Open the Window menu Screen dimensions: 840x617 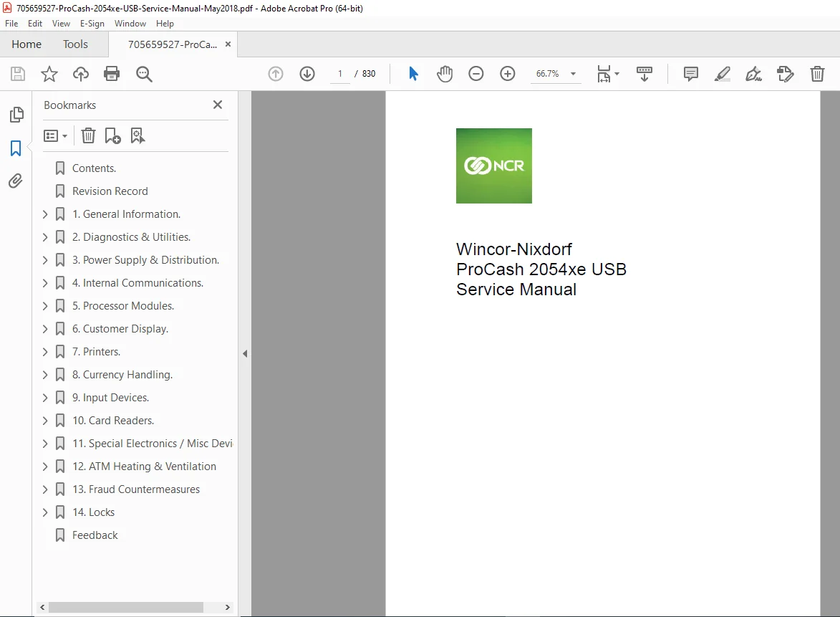(x=130, y=24)
